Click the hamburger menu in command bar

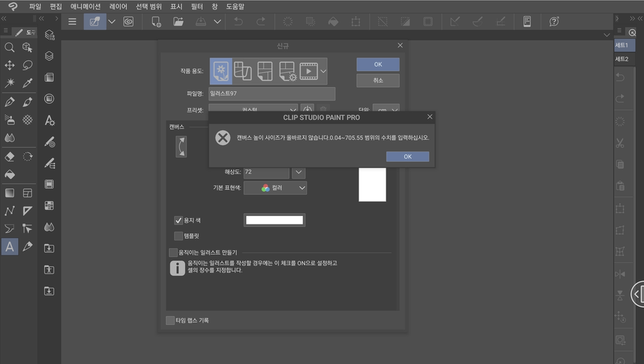pyautogui.click(x=72, y=21)
